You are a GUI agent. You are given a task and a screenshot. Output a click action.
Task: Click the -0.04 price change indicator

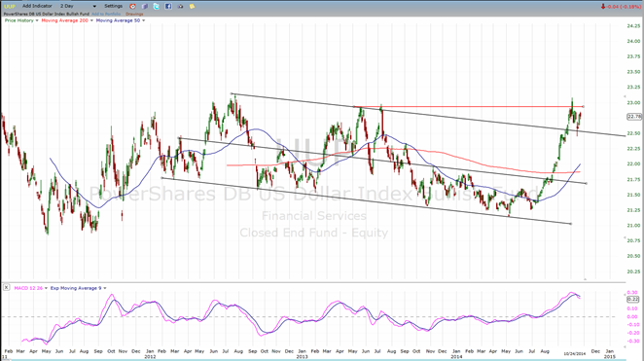621,7
